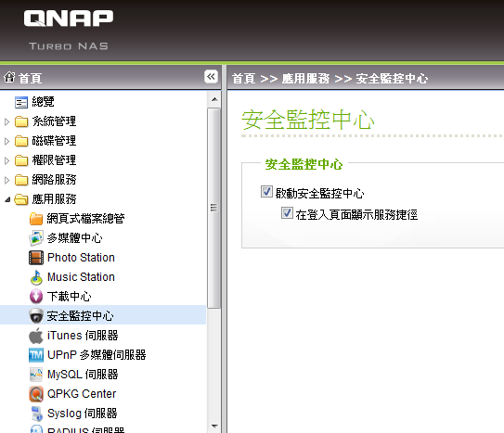The image size is (504, 433).
Task: Click 首頁 in the breadcrumb
Action: point(243,79)
